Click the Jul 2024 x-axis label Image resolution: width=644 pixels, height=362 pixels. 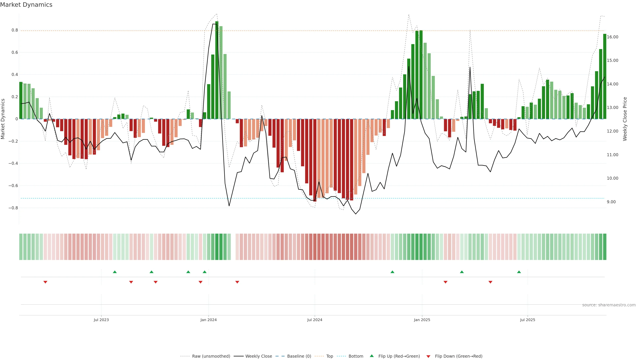314,320
